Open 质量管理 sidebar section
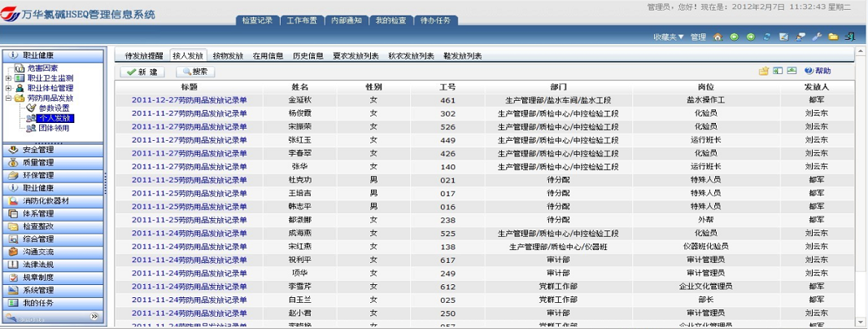Screen dimensions: 868x329 (x=53, y=163)
